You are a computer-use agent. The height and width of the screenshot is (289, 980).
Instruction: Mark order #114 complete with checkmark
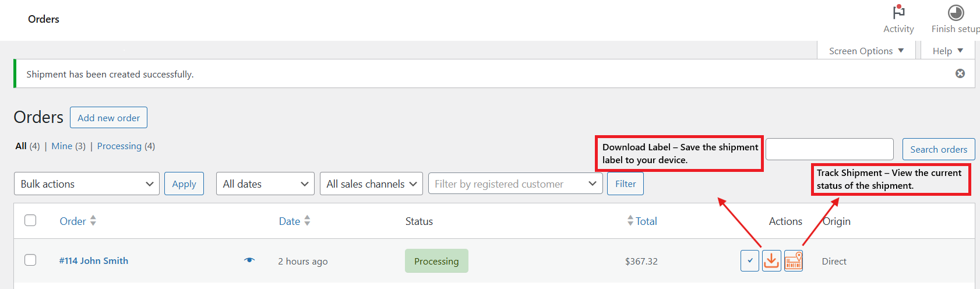pos(750,260)
